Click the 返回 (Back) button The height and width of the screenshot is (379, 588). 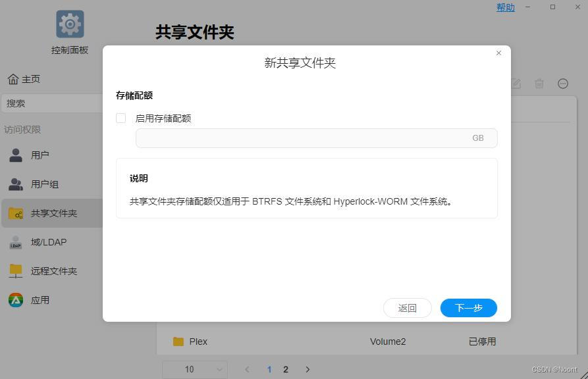(407, 307)
